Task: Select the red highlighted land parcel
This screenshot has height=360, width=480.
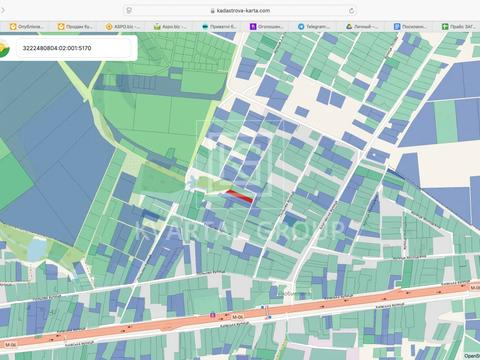Action: [x=240, y=196]
